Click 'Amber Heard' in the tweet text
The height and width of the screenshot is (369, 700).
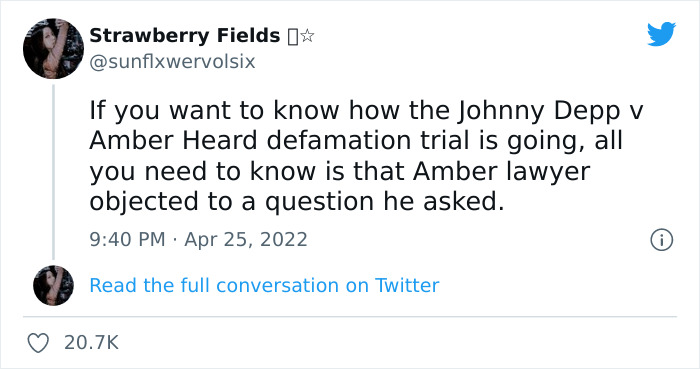[173, 141]
